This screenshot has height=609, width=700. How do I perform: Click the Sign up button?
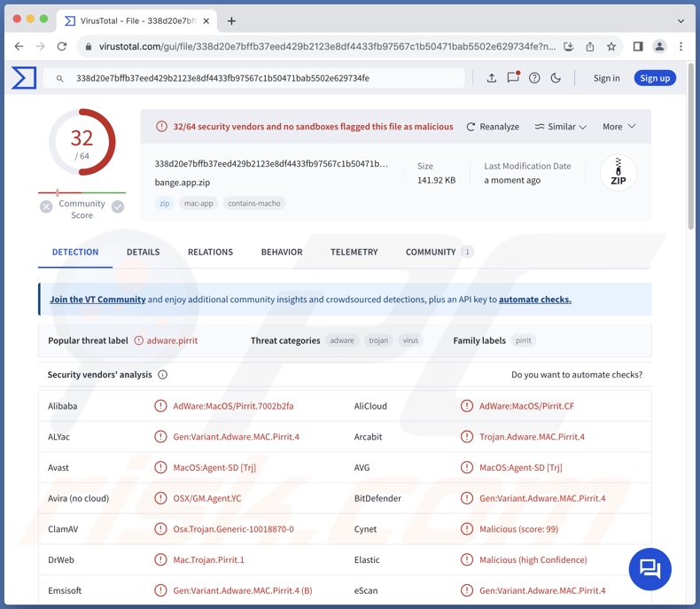click(655, 78)
